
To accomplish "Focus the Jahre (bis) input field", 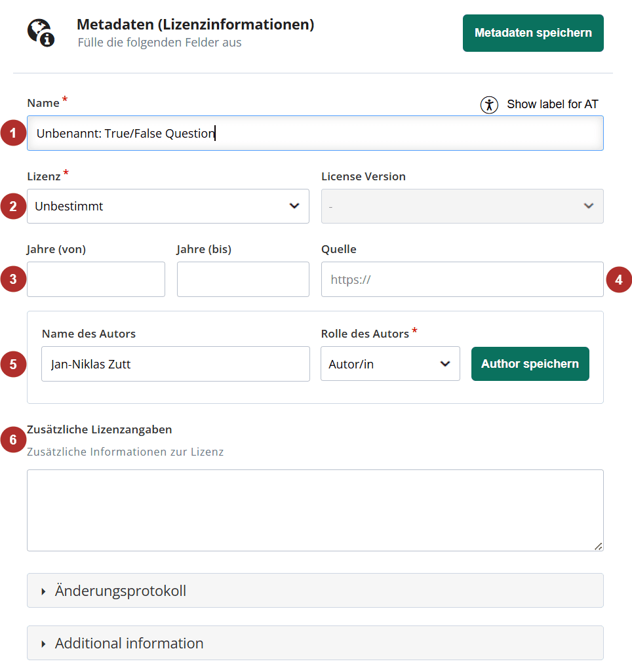I will (243, 279).
